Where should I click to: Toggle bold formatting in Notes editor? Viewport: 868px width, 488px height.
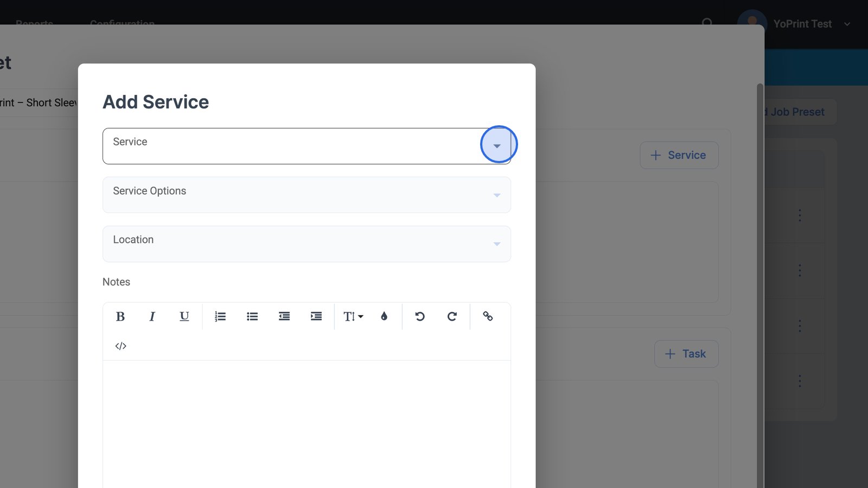coord(120,317)
